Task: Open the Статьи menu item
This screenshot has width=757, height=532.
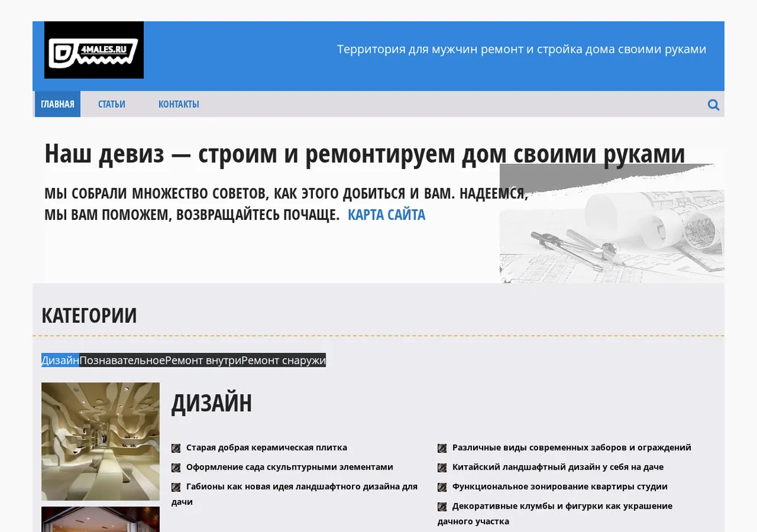Action: pos(112,104)
